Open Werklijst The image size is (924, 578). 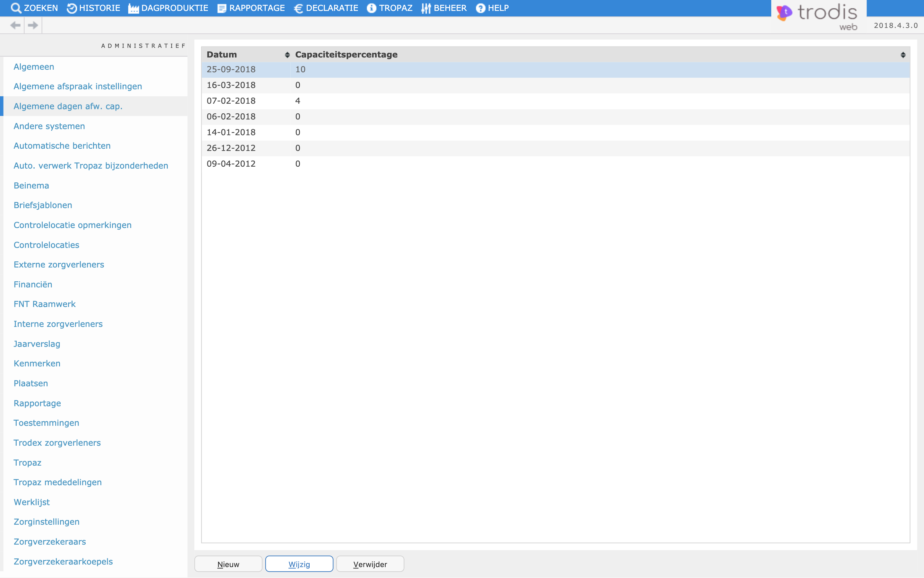pyautogui.click(x=32, y=502)
